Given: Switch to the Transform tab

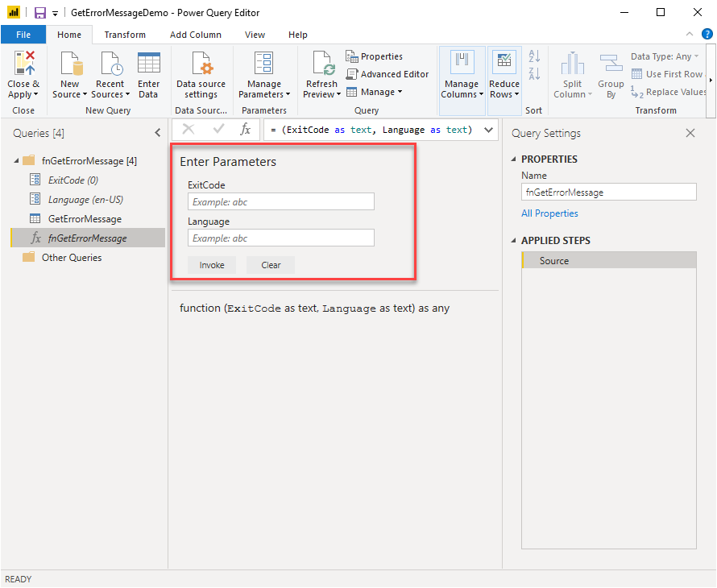Looking at the screenshot, I should click(x=125, y=35).
